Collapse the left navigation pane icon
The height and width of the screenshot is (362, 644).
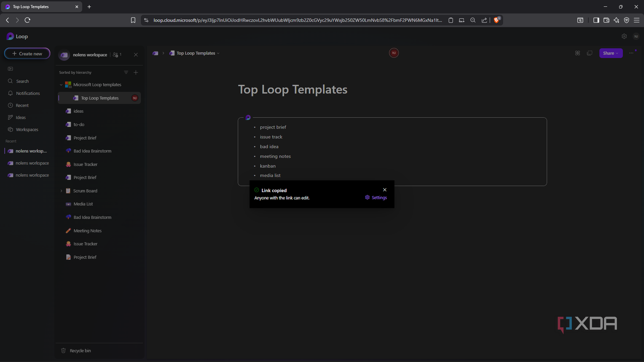[x=10, y=69]
